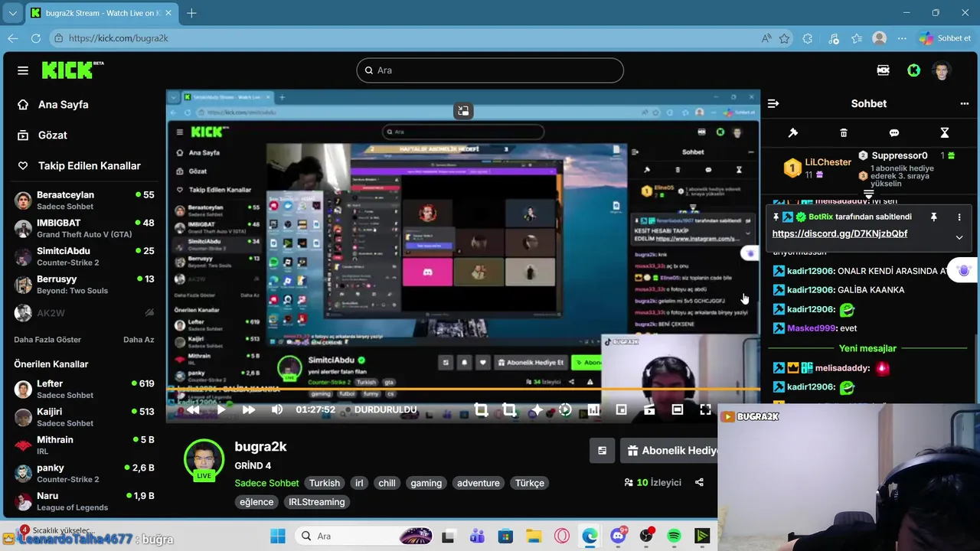The width and height of the screenshot is (980, 551).
Task: Click the green Kick coin icon
Action: 913,70
